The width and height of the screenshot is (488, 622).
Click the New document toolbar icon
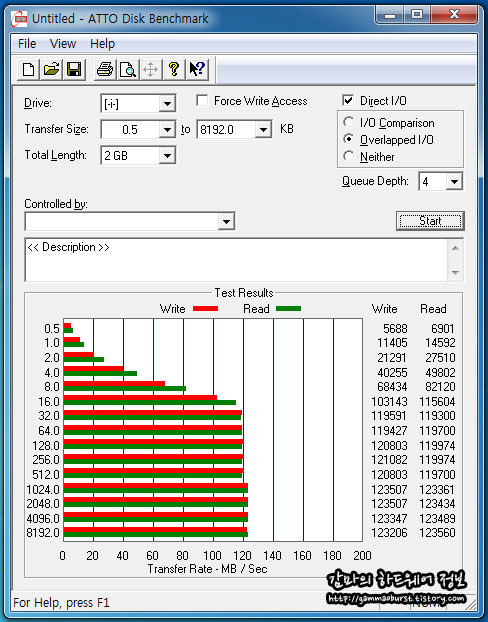click(28, 70)
